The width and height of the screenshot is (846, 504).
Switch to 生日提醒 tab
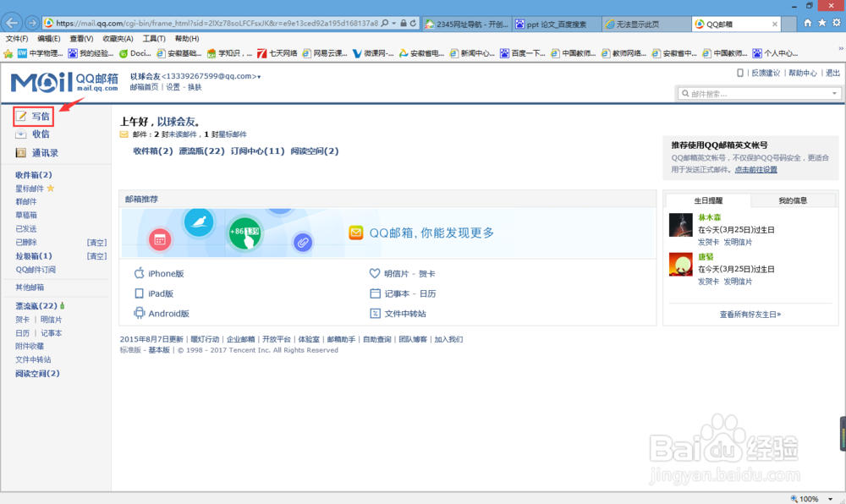point(708,200)
